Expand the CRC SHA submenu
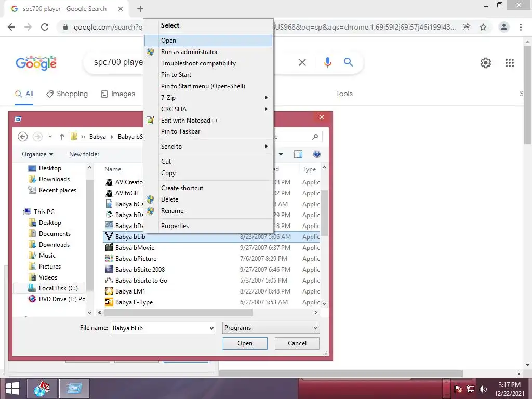Image resolution: width=532 pixels, height=399 pixels. [x=208, y=109]
